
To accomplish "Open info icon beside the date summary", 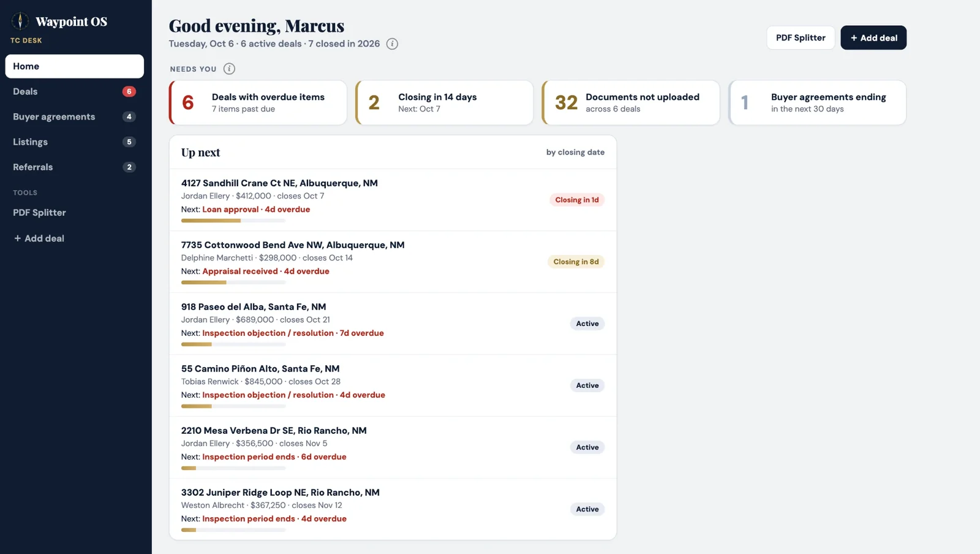I will [x=392, y=44].
